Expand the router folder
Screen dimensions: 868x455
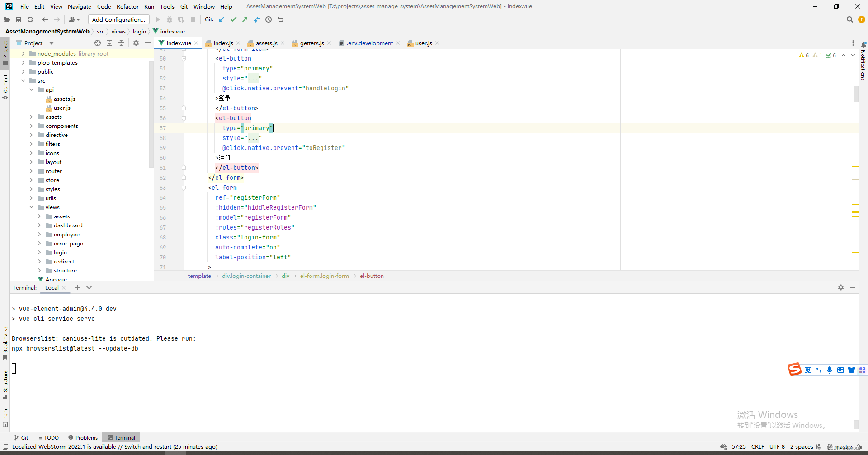coord(31,171)
